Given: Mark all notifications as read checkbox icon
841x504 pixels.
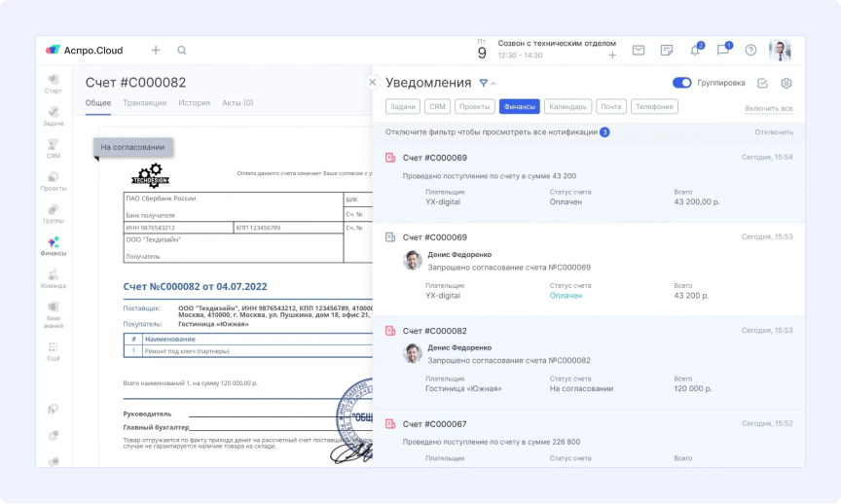Looking at the screenshot, I should coord(762,84).
